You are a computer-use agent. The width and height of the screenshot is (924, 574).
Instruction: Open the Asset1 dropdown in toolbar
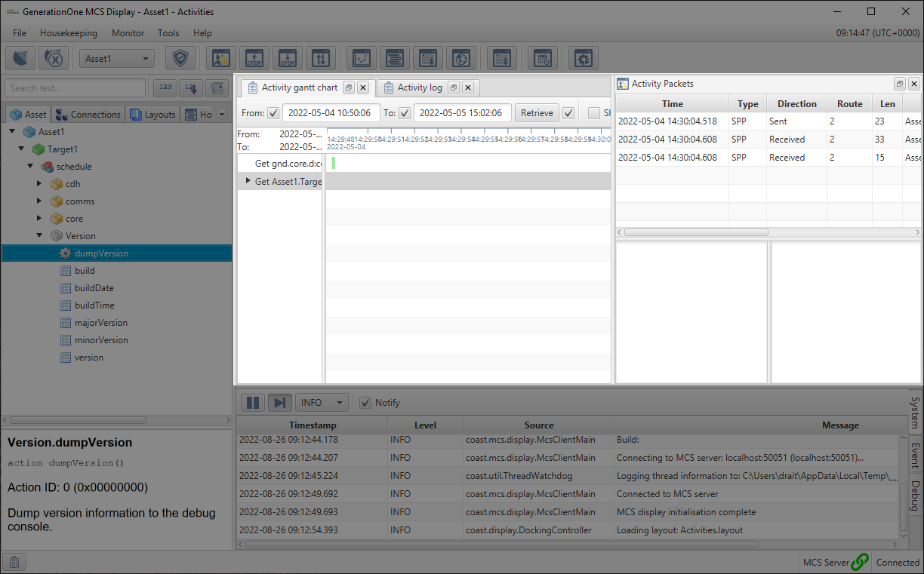click(x=117, y=59)
